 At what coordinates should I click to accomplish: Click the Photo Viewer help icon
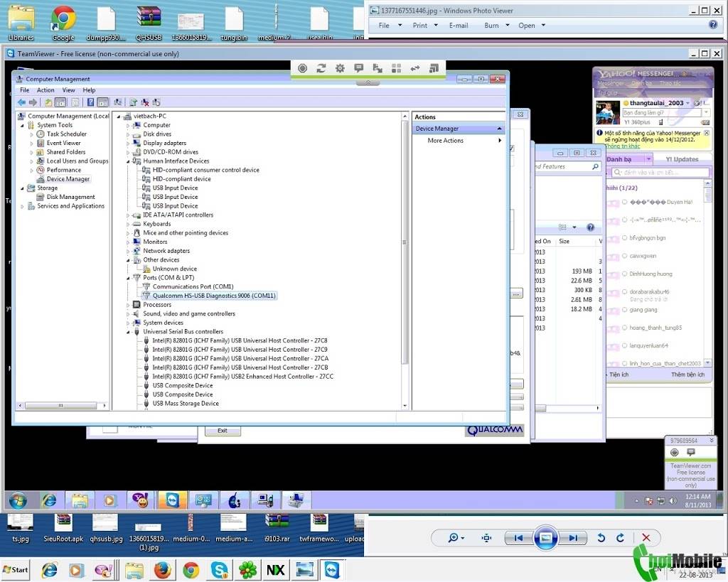(713, 25)
